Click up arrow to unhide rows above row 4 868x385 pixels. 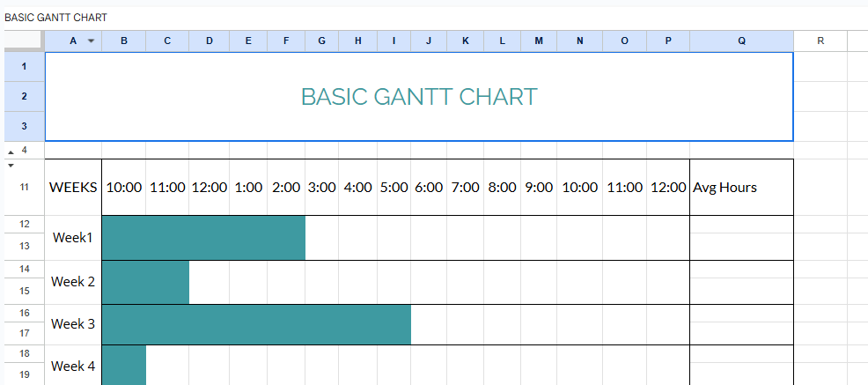click(11, 152)
